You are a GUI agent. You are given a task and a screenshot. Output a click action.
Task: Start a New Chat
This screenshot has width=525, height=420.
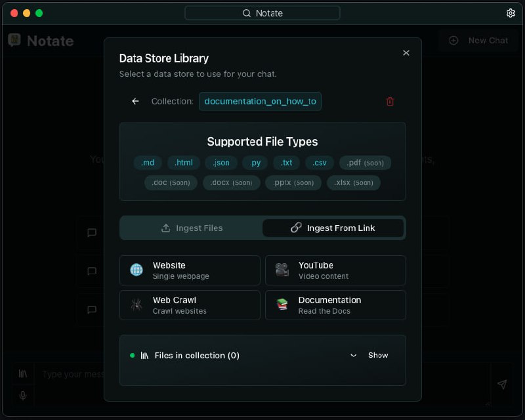point(478,41)
